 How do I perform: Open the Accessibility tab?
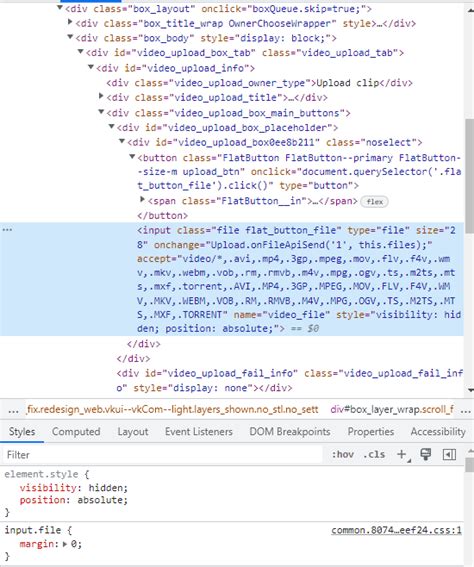point(438,432)
